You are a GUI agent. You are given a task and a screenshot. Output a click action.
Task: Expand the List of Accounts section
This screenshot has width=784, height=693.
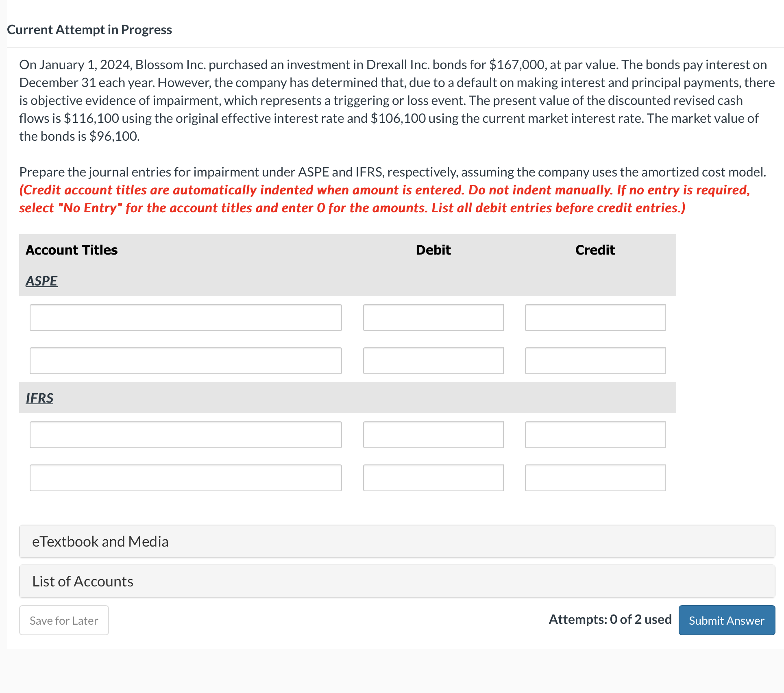pos(83,581)
